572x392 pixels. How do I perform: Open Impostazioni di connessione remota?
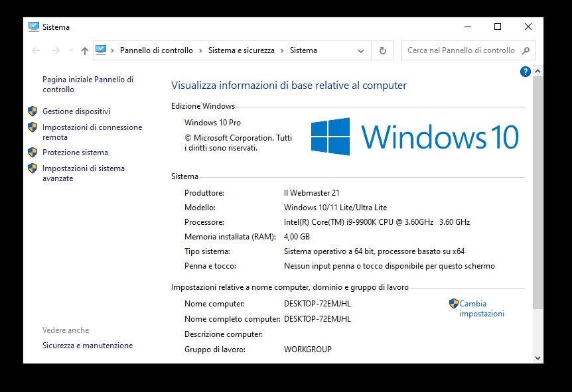tap(92, 132)
